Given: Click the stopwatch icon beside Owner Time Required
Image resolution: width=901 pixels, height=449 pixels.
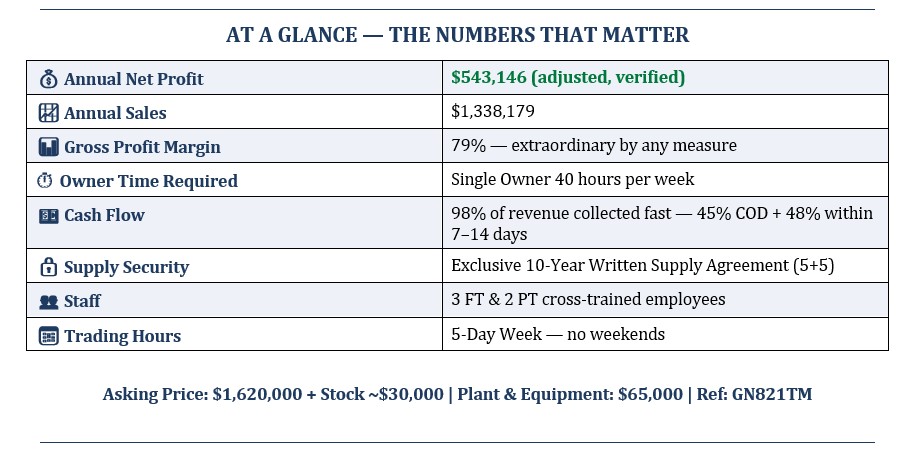Looking at the screenshot, I should 45,181.
